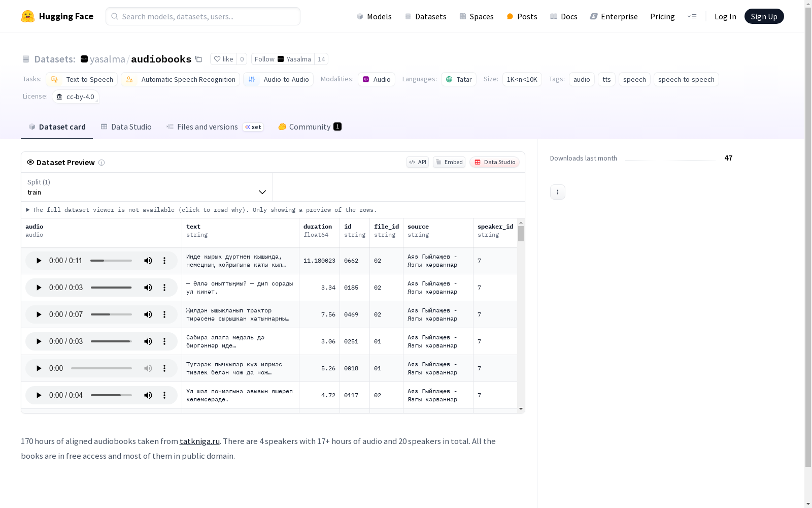Play the 0:07 audio clip

39,314
